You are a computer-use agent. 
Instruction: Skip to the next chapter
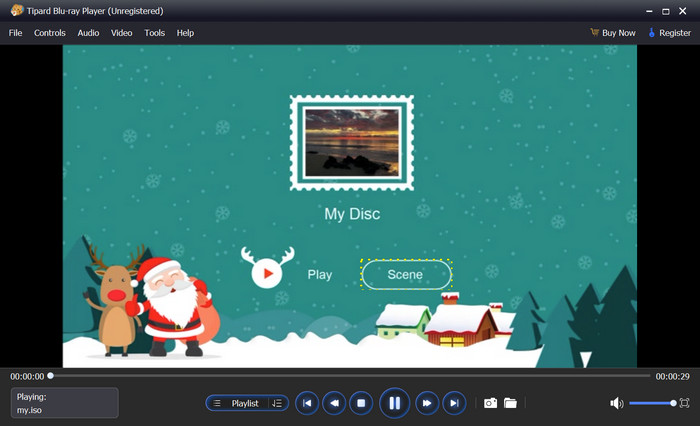coord(454,403)
